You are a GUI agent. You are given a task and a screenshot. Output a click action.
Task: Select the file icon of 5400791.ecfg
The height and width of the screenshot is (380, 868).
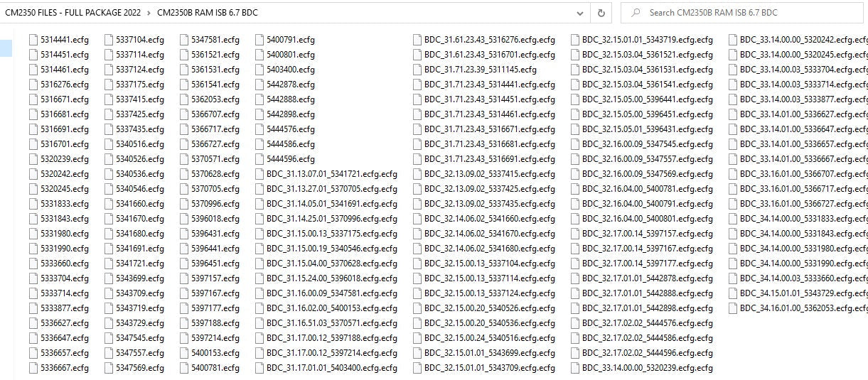pyautogui.click(x=259, y=40)
